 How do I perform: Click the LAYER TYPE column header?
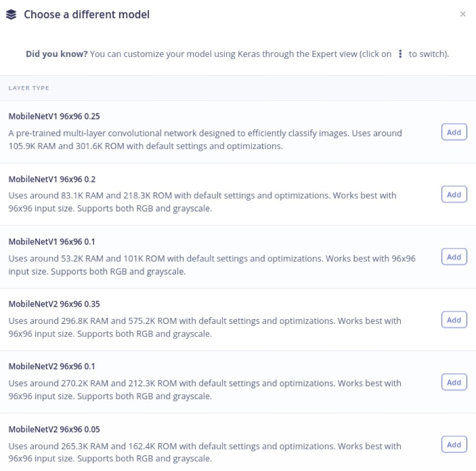pyautogui.click(x=29, y=88)
